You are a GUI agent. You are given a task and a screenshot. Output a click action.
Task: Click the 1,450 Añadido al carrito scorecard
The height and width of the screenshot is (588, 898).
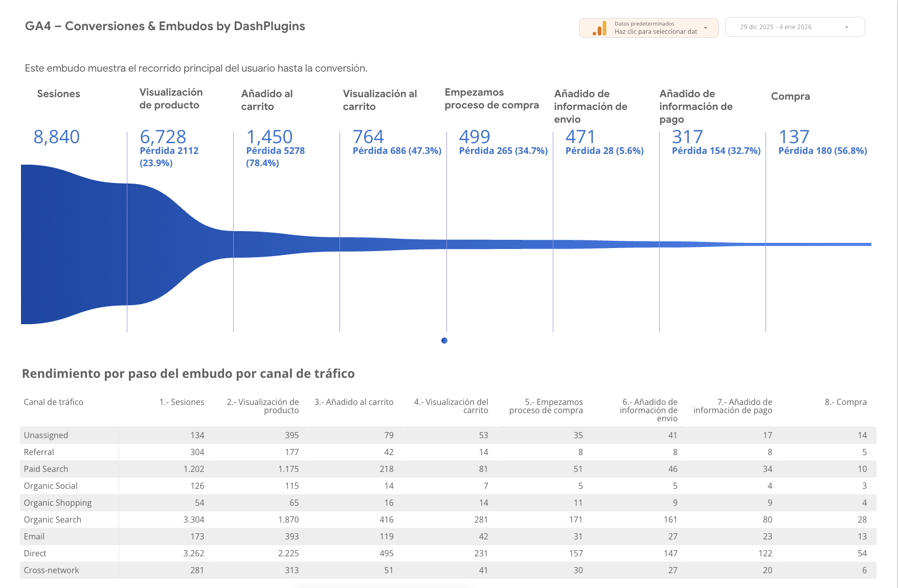[270, 137]
